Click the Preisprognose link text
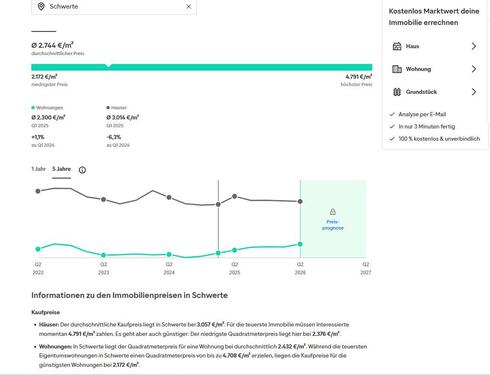 point(333,225)
